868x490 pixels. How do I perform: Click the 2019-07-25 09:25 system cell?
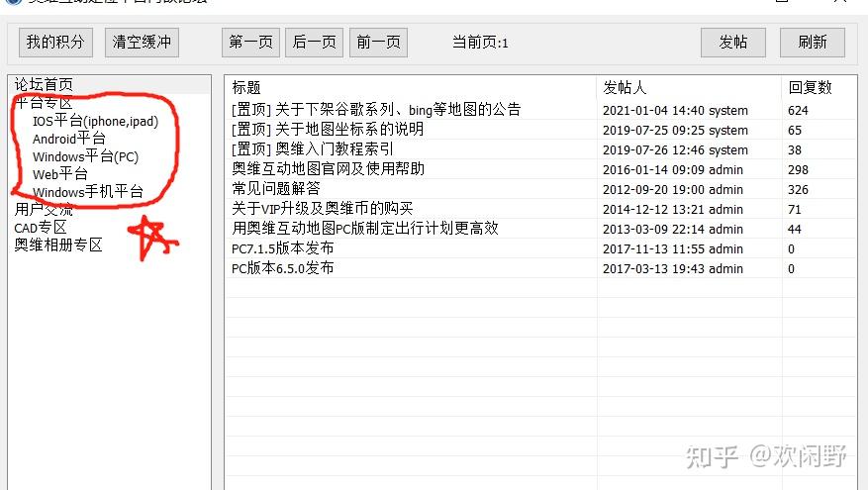[675, 130]
